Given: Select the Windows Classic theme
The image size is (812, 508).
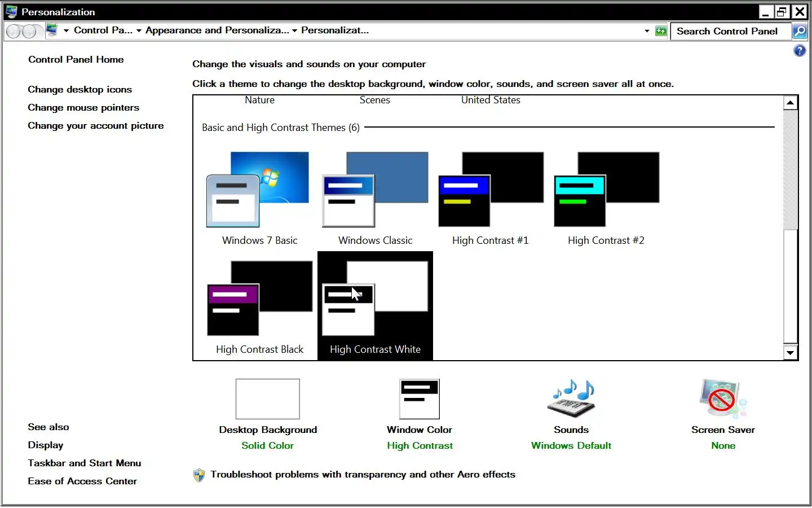Looking at the screenshot, I should tap(375, 196).
